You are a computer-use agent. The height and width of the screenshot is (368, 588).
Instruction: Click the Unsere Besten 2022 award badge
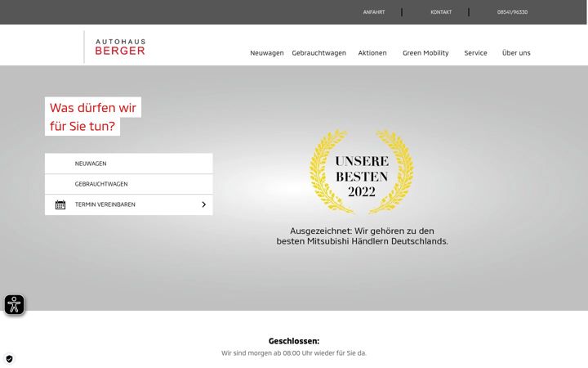coord(362,172)
